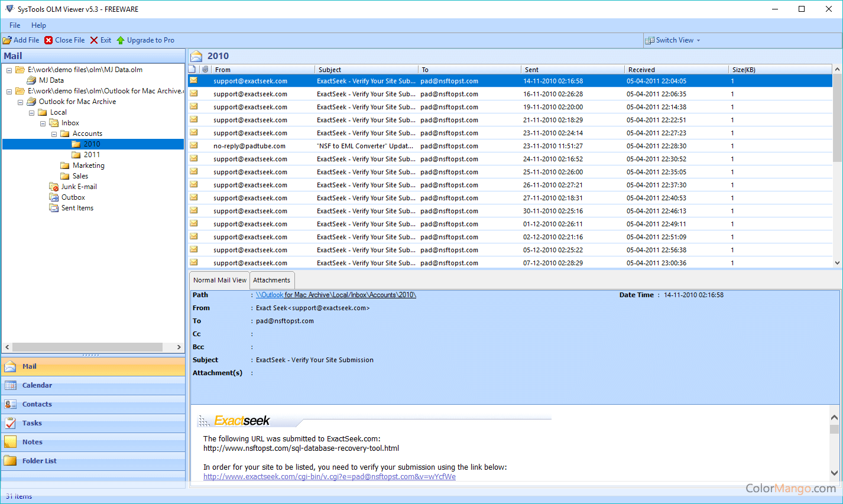Viewport: 843px width, 504px height.
Task: Collapse the Outlook for Mac Archive node
Action: coord(20,102)
